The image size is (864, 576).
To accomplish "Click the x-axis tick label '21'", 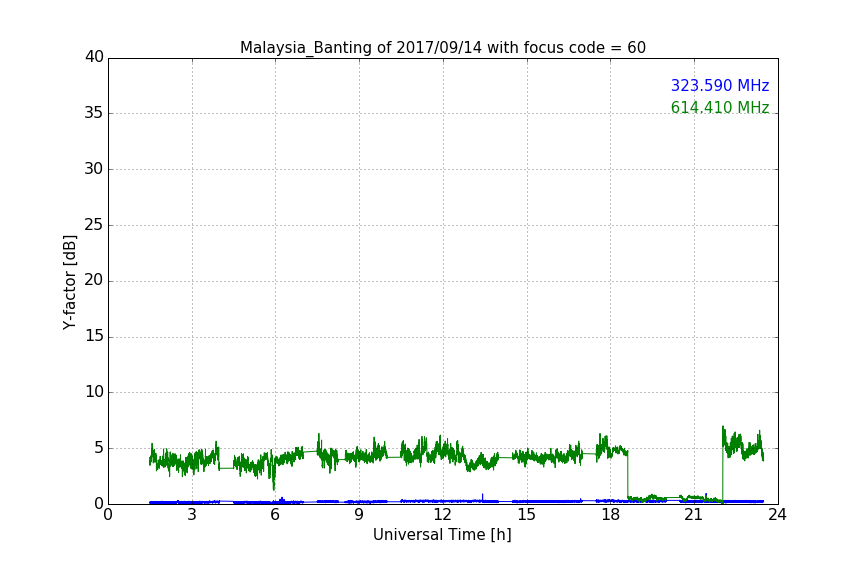I will click(x=694, y=515).
